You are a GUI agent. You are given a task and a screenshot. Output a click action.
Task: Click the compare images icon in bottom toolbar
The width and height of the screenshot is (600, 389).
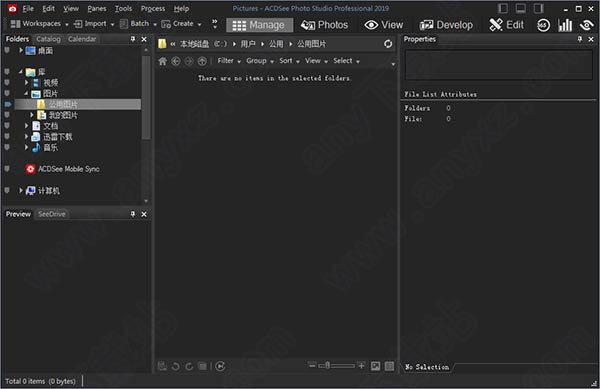coord(202,366)
